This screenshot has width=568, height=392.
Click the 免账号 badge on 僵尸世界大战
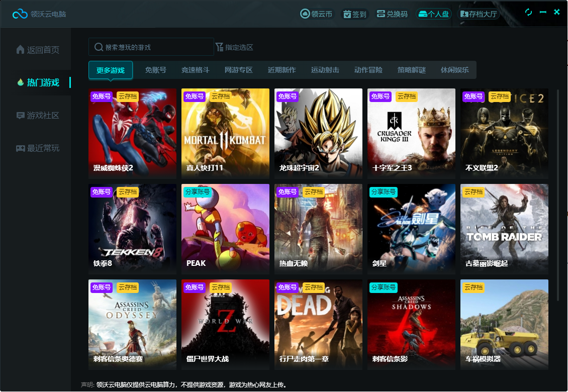point(194,287)
